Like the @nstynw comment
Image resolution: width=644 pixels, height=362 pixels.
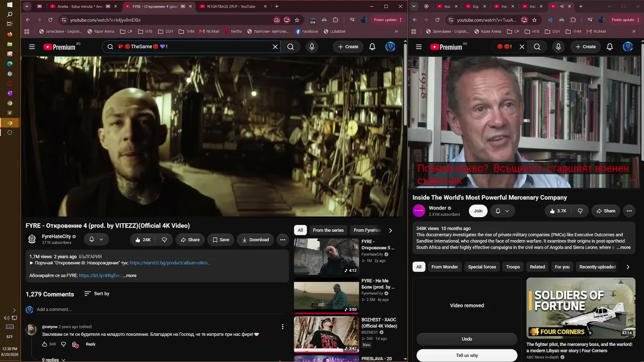point(44,344)
